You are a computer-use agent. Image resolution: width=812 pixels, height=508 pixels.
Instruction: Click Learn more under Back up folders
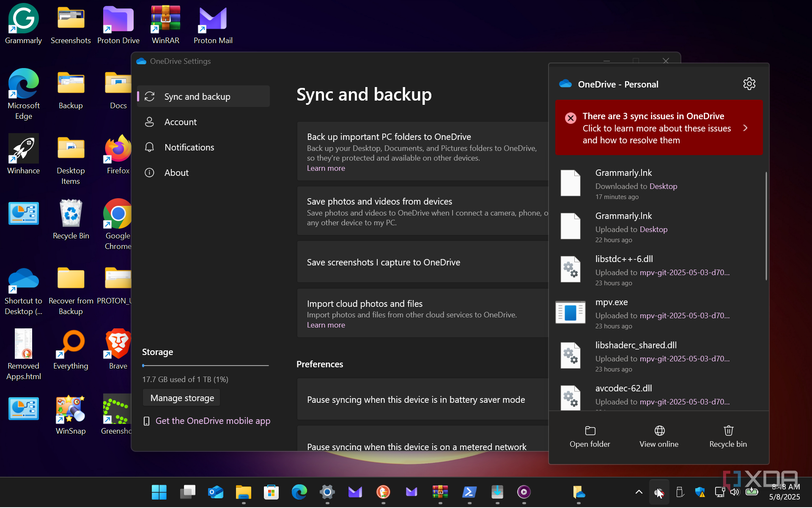(x=326, y=168)
